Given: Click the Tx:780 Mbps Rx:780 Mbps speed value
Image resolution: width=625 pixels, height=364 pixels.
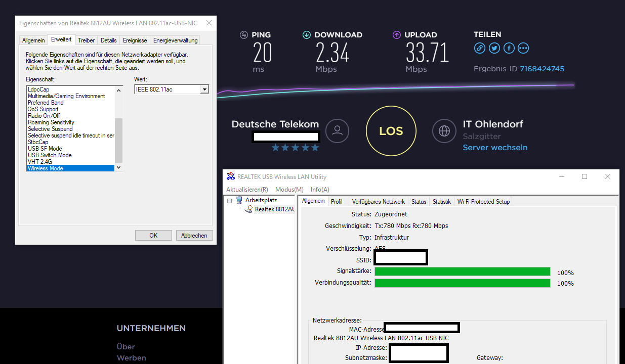Looking at the screenshot, I should (x=411, y=225).
